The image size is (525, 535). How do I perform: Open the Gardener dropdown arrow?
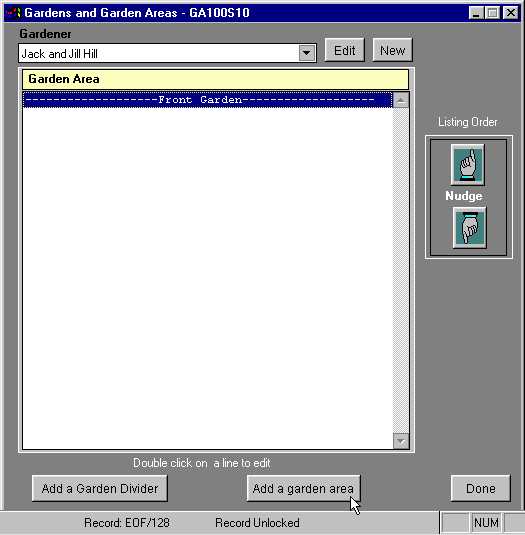coord(307,53)
